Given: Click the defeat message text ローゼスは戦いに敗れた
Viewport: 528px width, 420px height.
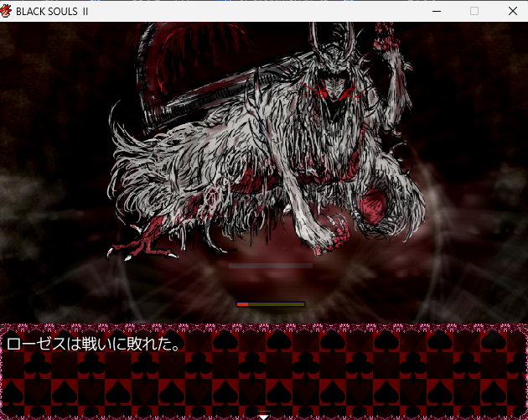Looking at the screenshot, I should tap(94, 344).
